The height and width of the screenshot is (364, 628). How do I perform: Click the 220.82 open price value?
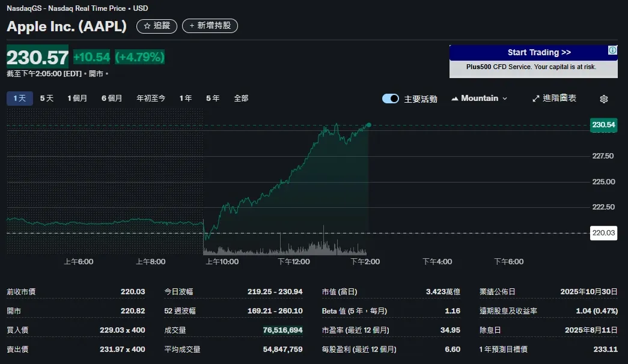pos(133,311)
